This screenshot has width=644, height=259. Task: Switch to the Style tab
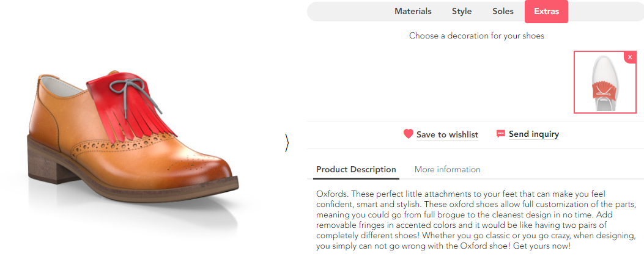(462, 11)
